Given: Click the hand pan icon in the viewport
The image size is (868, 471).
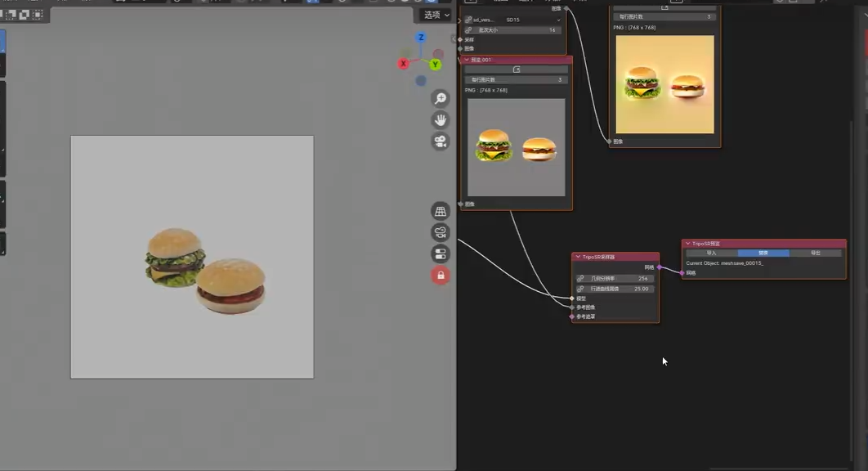Looking at the screenshot, I should click(441, 119).
